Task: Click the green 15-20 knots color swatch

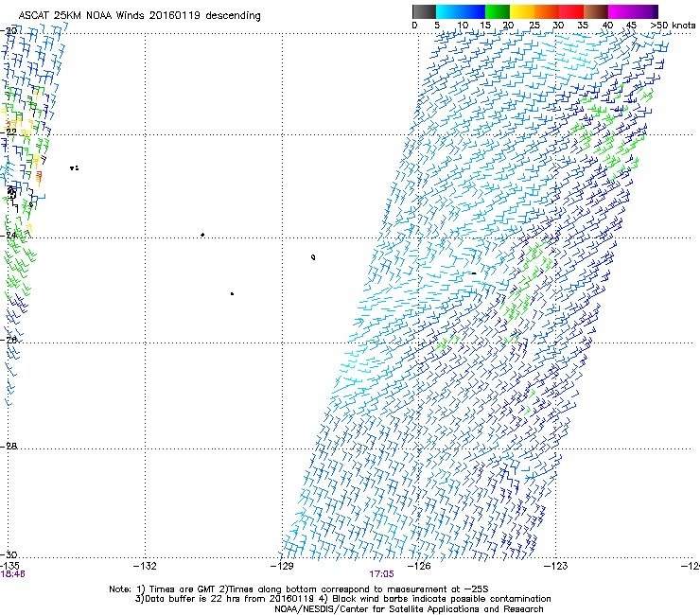Action: [498, 11]
